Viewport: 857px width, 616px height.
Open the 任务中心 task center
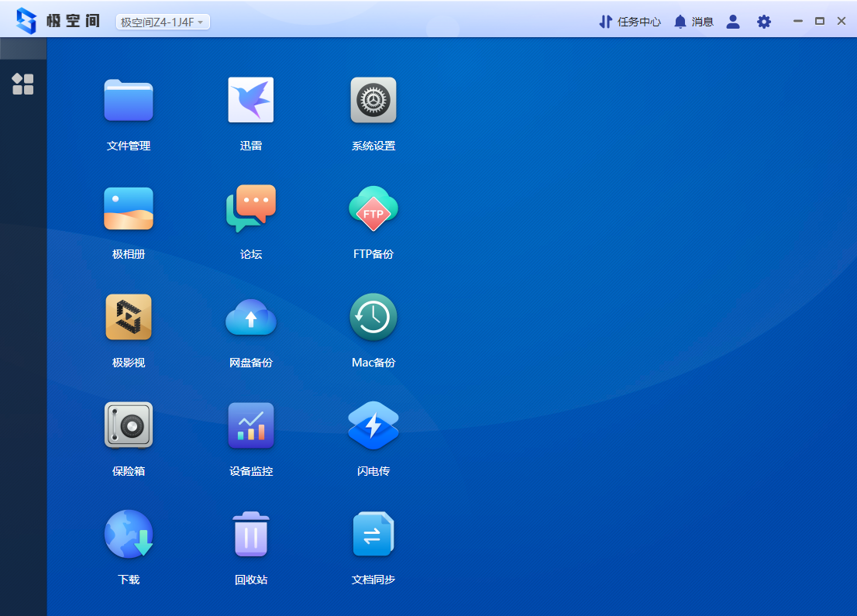click(x=630, y=22)
